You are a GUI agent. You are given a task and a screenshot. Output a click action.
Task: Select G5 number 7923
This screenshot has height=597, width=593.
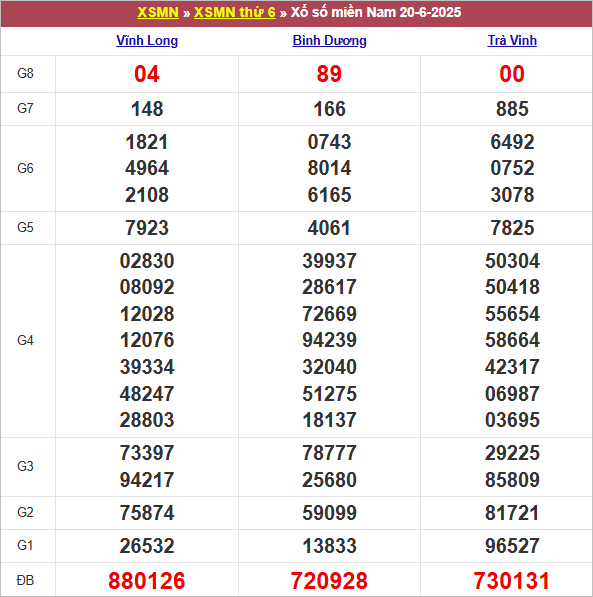pyautogui.click(x=147, y=228)
